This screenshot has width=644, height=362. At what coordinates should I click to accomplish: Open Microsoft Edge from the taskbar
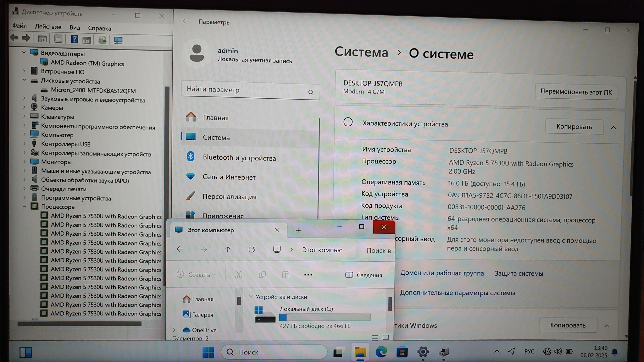point(381,352)
